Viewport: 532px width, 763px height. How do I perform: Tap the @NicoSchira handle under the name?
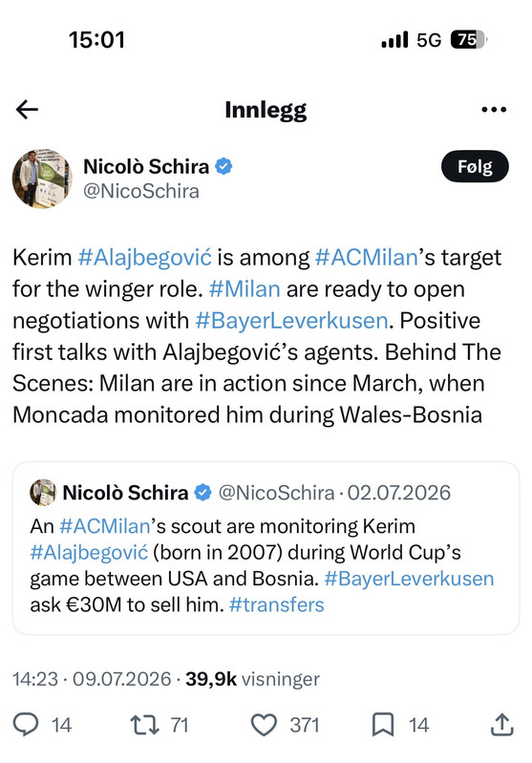click(x=141, y=191)
